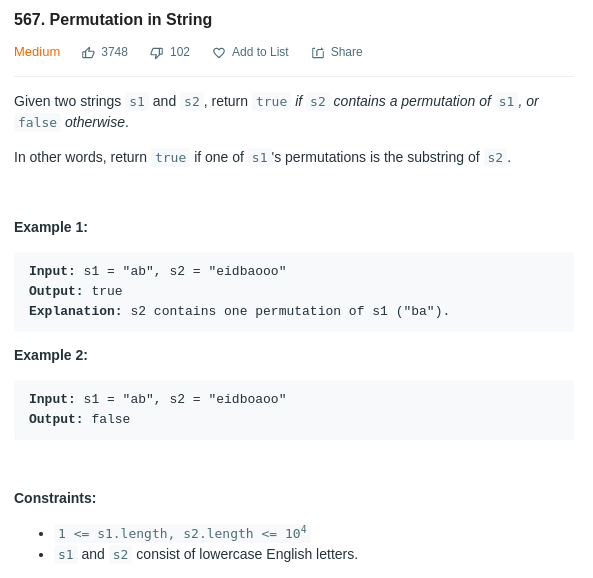Click the Example 2 input line with "eidboaoo"
Screen dimensions: 593x578
coord(157,399)
